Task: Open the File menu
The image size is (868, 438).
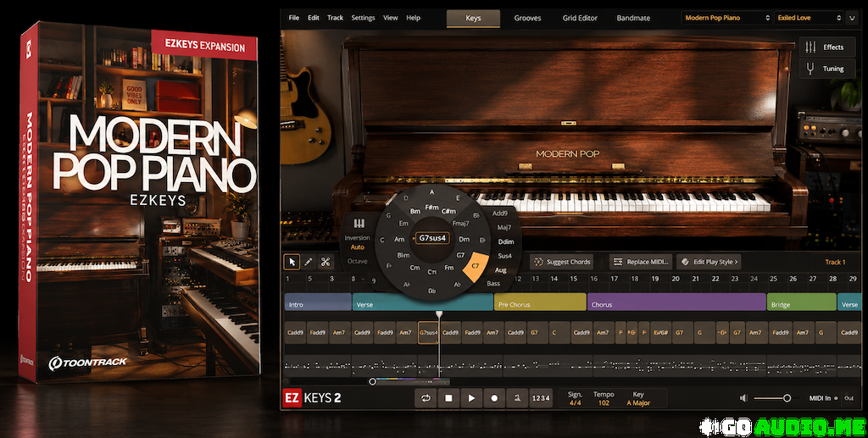Action: click(294, 18)
